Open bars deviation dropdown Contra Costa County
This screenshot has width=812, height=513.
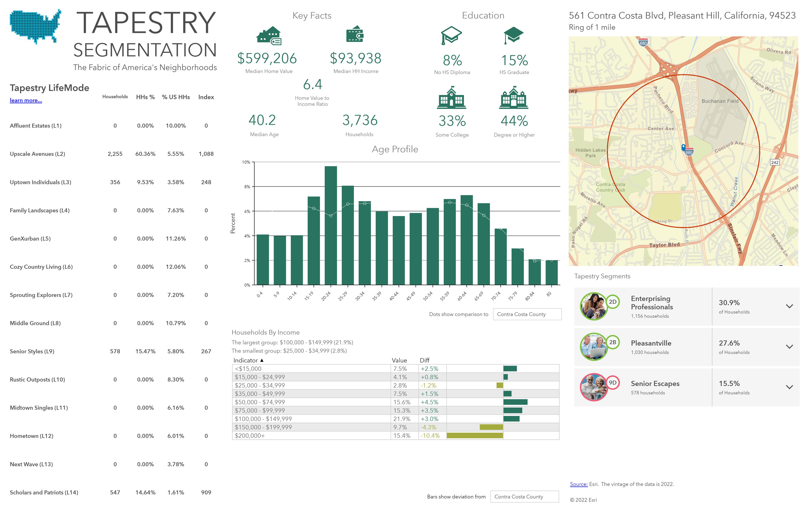[x=524, y=496]
